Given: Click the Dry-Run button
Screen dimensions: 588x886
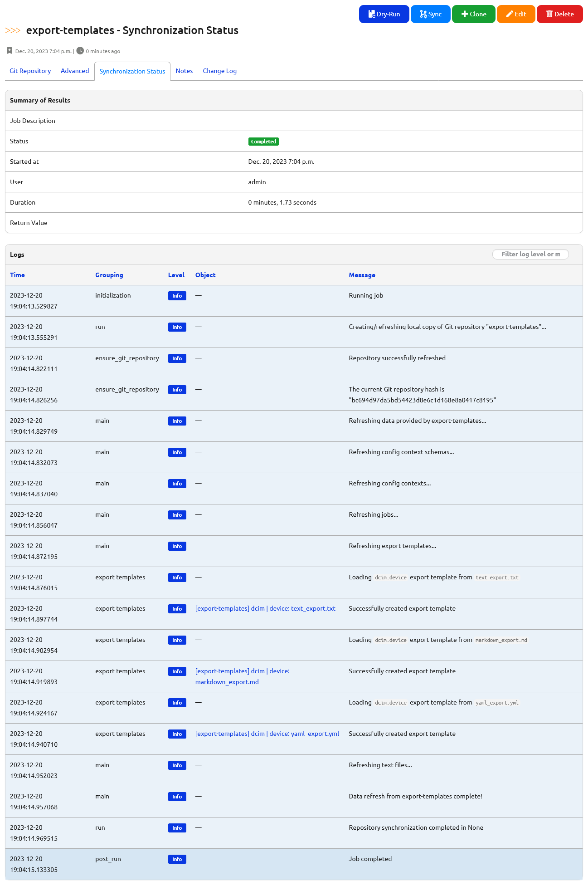Looking at the screenshot, I should (x=384, y=14).
